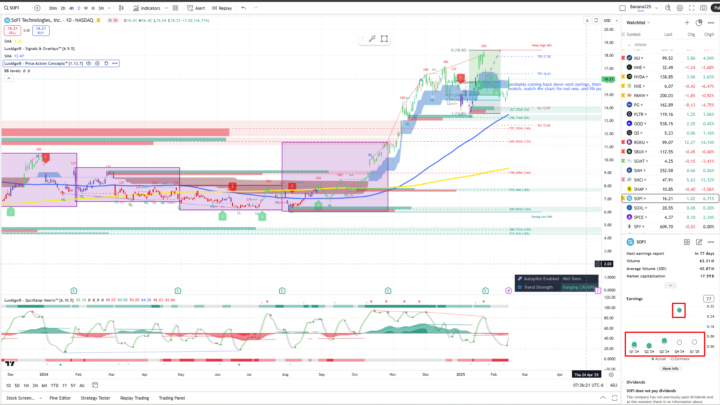720x405 pixels.
Task: Set range to YTD
Action: tap(55, 386)
